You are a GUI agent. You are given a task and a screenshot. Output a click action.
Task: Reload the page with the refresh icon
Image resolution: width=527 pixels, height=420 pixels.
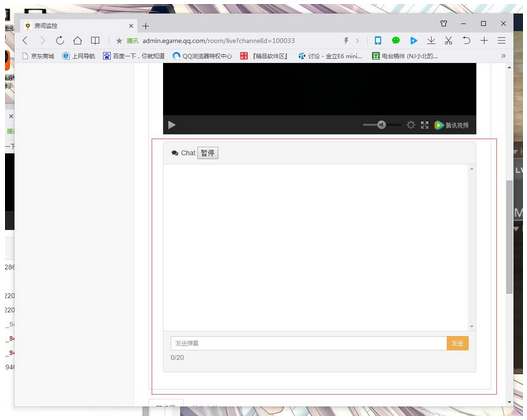[x=60, y=41]
